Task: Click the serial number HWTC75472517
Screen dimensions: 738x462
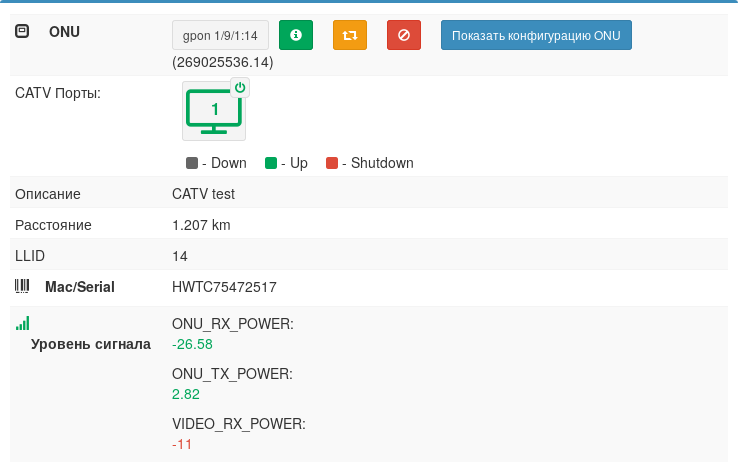Action: [x=224, y=287]
